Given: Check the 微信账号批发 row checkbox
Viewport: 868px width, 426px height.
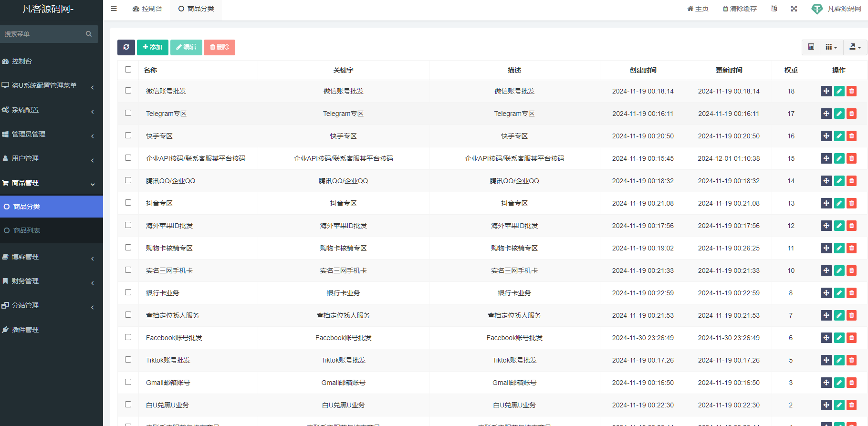Looking at the screenshot, I should tap(128, 90).
